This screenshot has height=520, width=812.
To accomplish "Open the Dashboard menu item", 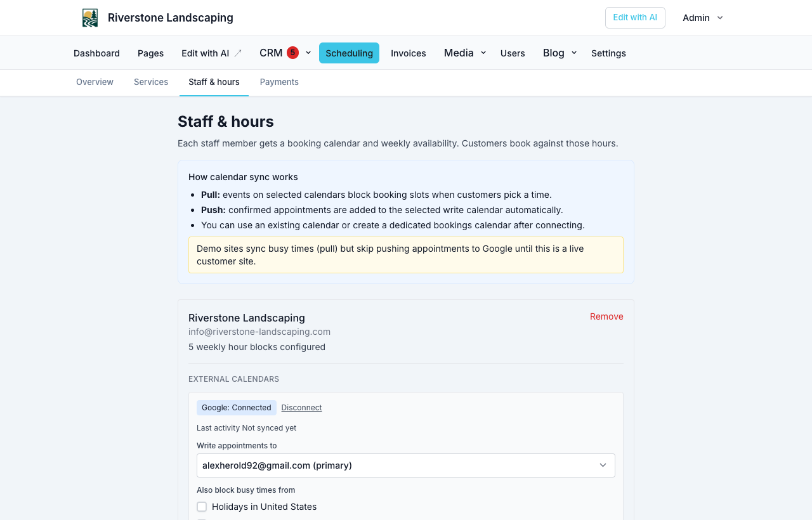I will click(x=96, y=53).
